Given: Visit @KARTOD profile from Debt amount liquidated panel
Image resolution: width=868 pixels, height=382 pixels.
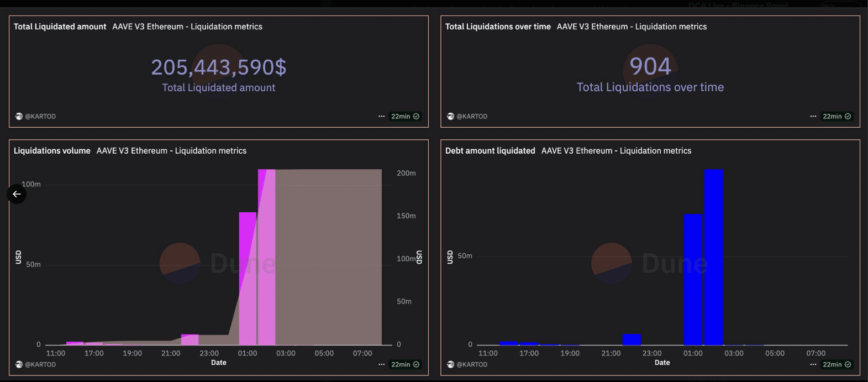Looking at the screenshot, I should [472, 365].
